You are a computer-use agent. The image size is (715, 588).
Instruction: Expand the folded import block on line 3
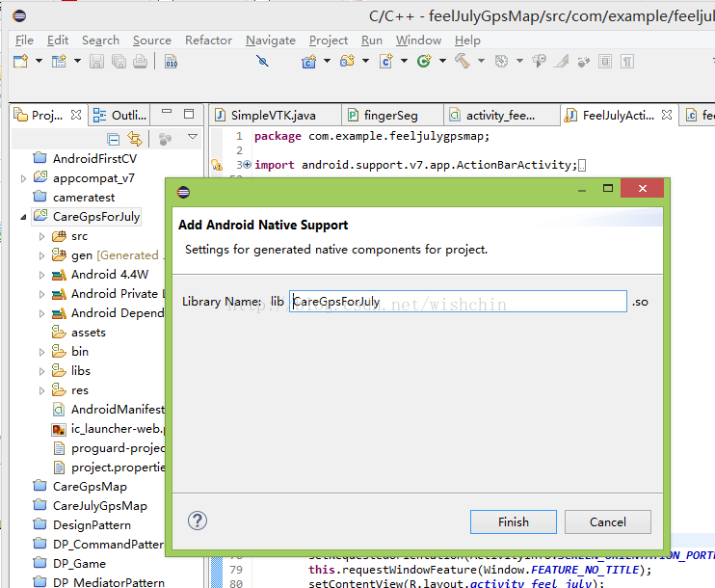(x=247, y=165)
